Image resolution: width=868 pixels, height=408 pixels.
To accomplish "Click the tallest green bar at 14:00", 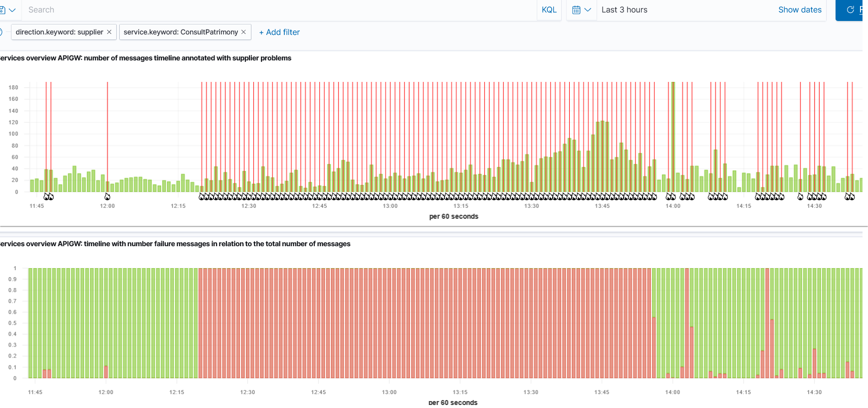I will 673,135.
